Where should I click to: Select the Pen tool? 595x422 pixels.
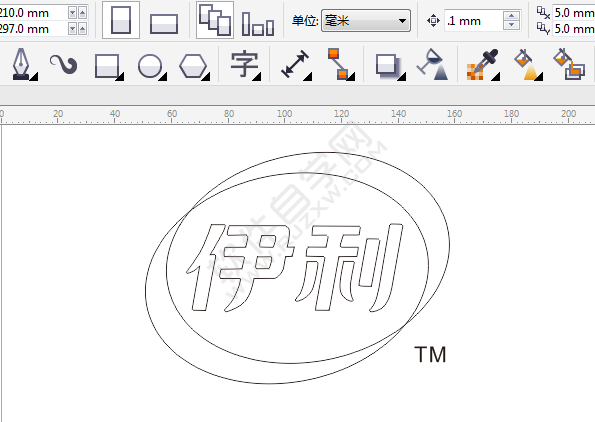coord(21,64)
